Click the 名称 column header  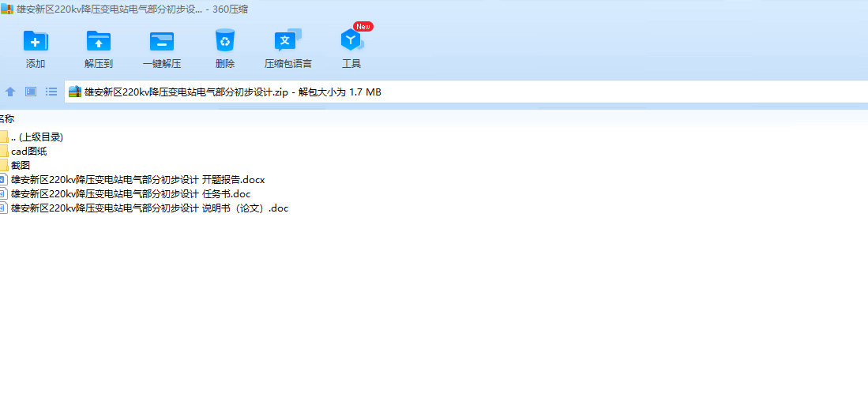pyautogui.click(x=6, y=118)
